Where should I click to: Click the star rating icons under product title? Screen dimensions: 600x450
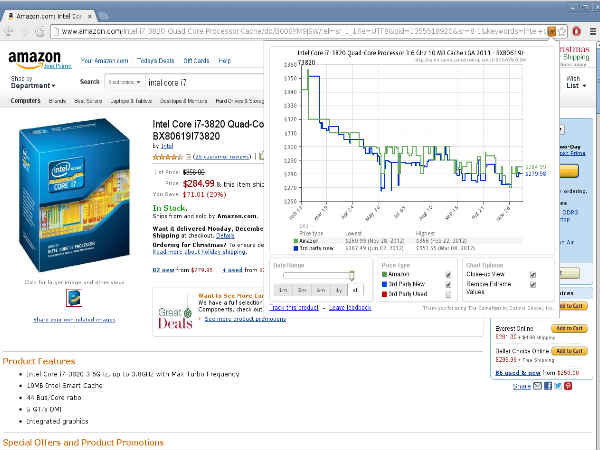click(x=168, y=157)
